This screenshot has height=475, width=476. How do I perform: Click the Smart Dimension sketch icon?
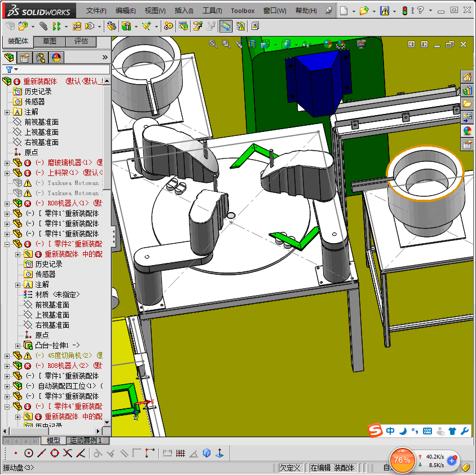(x=168, y=453)
